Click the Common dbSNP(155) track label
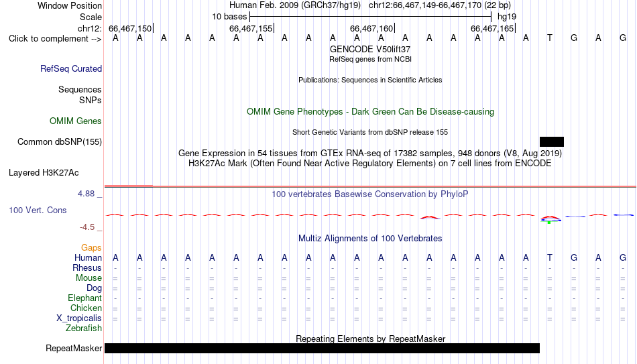637x364 pixels. (60, 142)
